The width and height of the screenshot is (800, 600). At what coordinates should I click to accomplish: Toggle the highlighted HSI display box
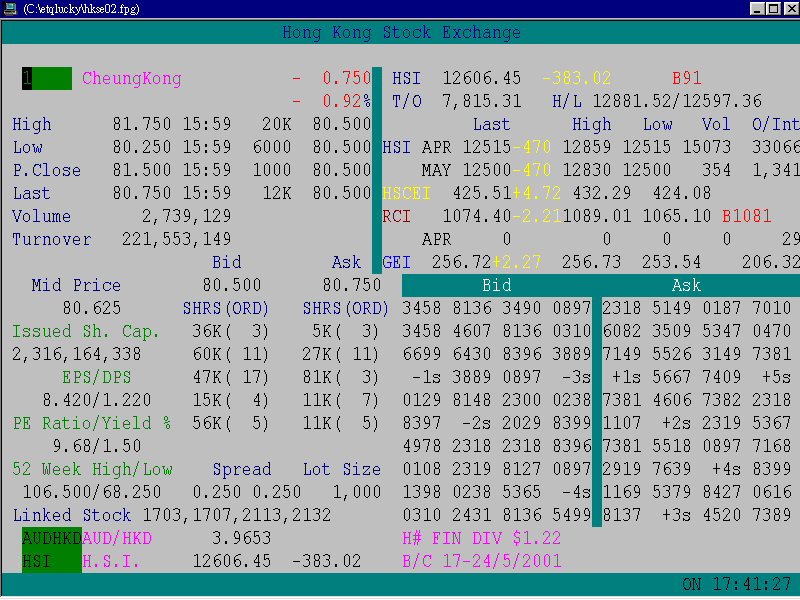point(40,561)
